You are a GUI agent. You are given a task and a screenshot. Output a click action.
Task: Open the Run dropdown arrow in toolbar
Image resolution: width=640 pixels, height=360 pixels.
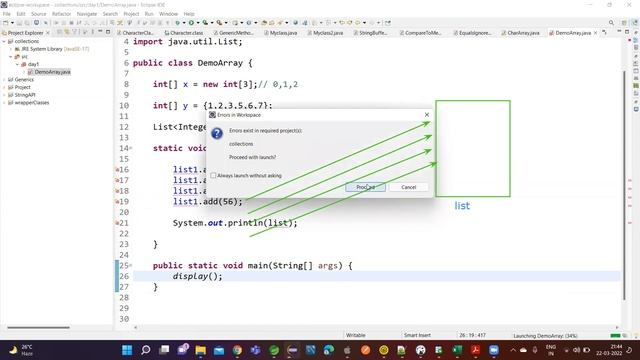click(198, 23)
